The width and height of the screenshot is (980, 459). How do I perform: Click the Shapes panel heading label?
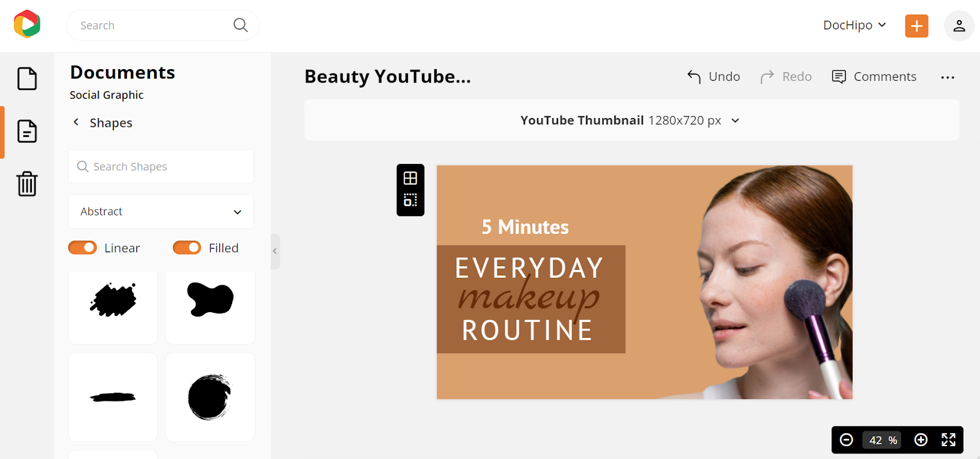111,123
